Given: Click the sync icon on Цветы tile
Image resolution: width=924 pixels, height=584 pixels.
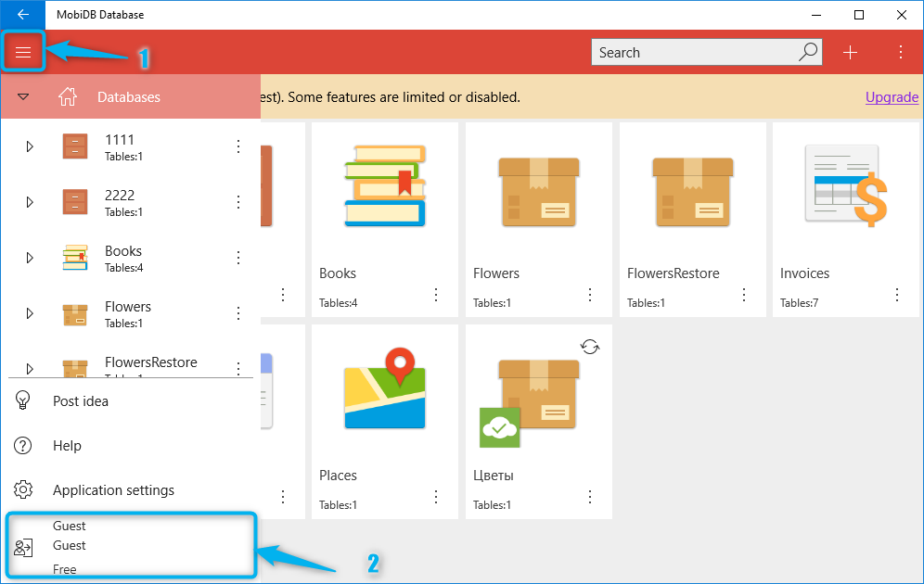Looking at the screenshot, I should coord(590,347).
